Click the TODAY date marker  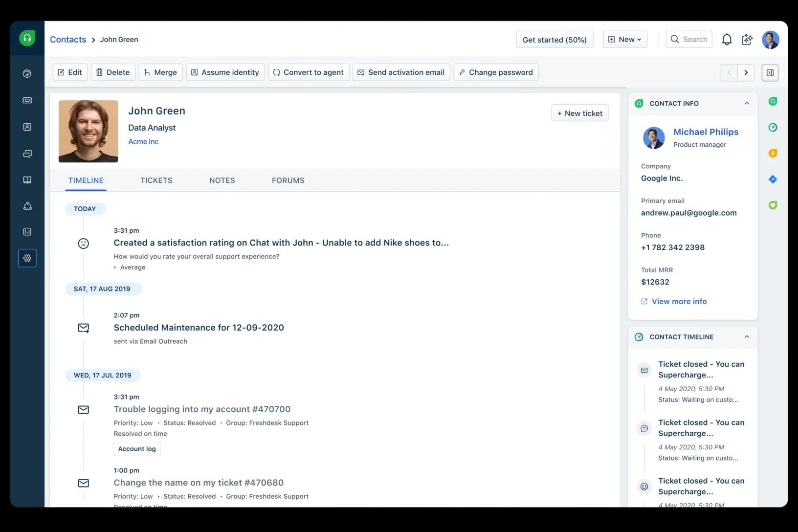[85, 209]
